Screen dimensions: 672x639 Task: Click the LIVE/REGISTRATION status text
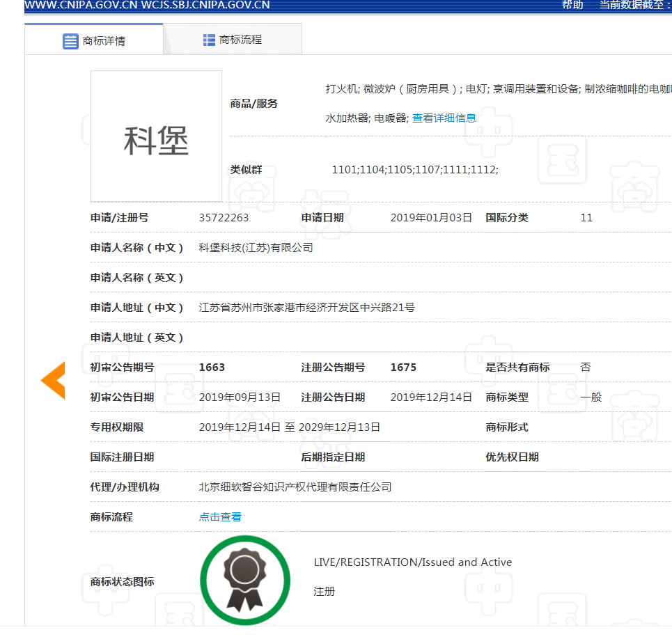click(412, 562)
